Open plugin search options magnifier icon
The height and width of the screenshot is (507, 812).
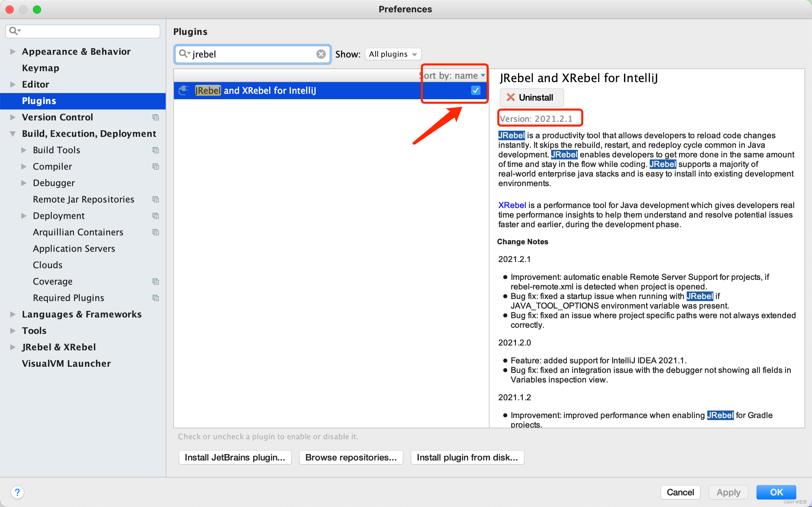click(185, 54)
